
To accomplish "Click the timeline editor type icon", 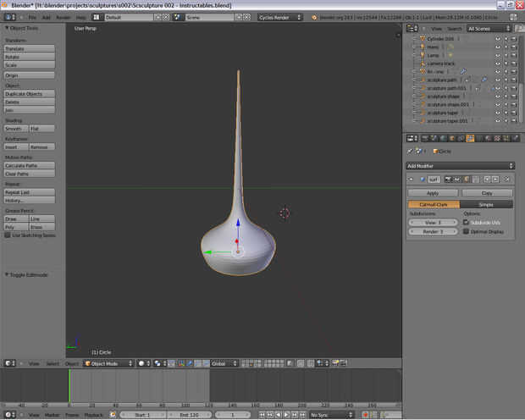I will click(x=9, y=415).
